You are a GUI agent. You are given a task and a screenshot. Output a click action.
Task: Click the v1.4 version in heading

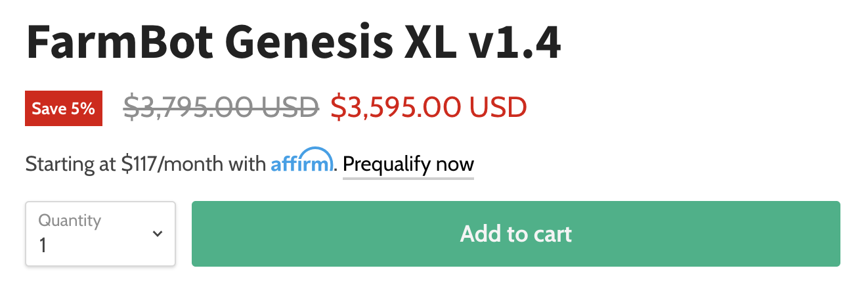[515, 43]
